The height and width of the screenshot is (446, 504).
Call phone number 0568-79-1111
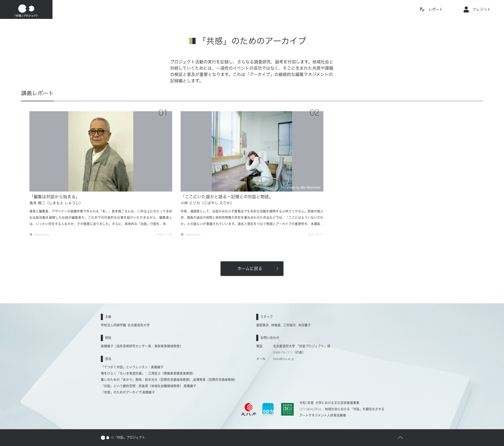click(283, 353)
